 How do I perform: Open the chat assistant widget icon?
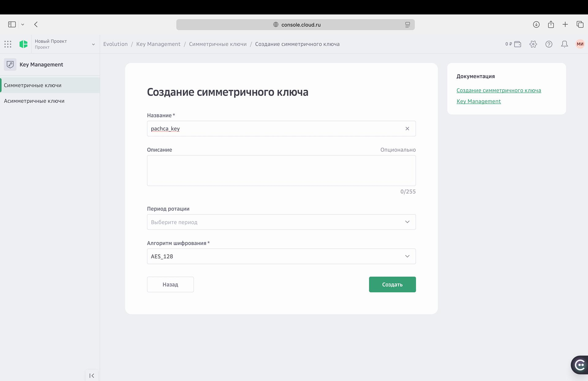580,365
